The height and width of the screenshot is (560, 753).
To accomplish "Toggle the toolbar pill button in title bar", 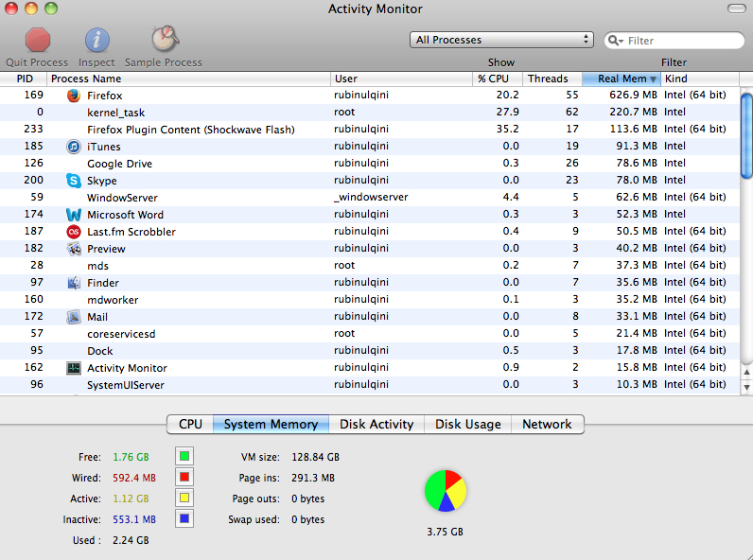I will 736,9.
